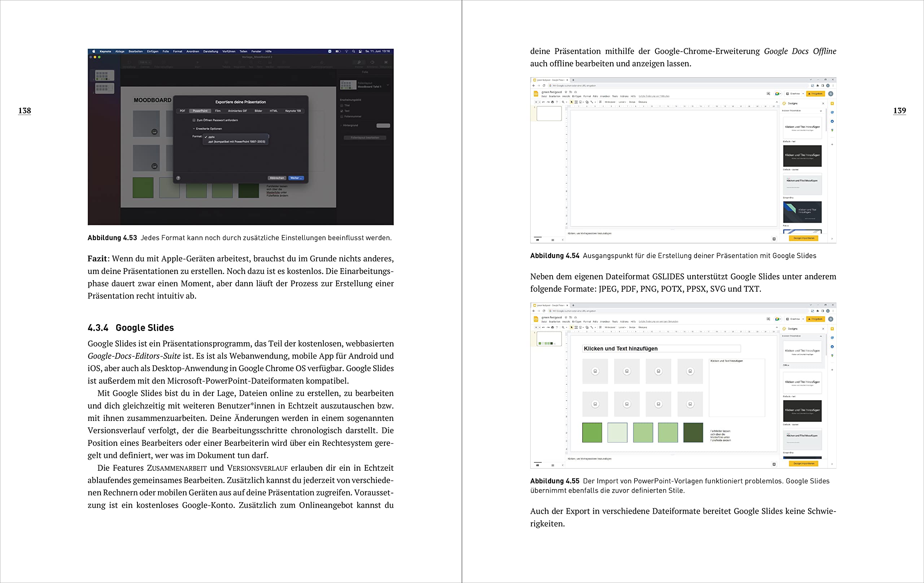The height and width of the screenshot is (583, 924).
Task: Select the Bilder export tab
Action: (x=258, y=111)
